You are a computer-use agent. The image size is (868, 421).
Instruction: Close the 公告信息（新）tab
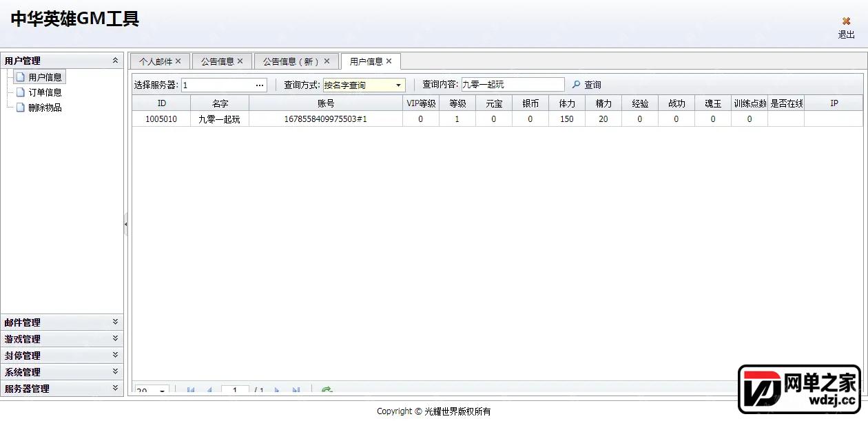tap(327, 61)
